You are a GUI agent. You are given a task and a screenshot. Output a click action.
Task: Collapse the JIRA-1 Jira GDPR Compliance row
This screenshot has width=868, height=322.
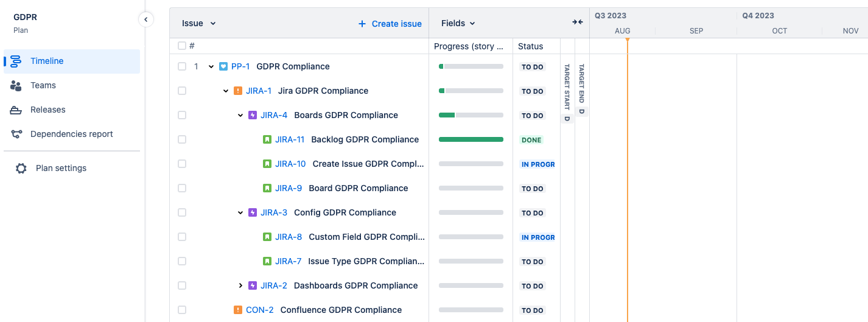226,91
